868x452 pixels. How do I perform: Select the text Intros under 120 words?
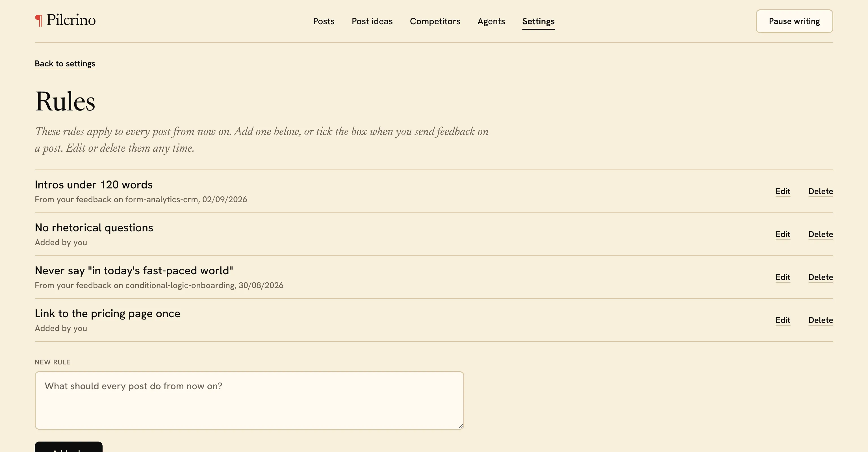94,184
